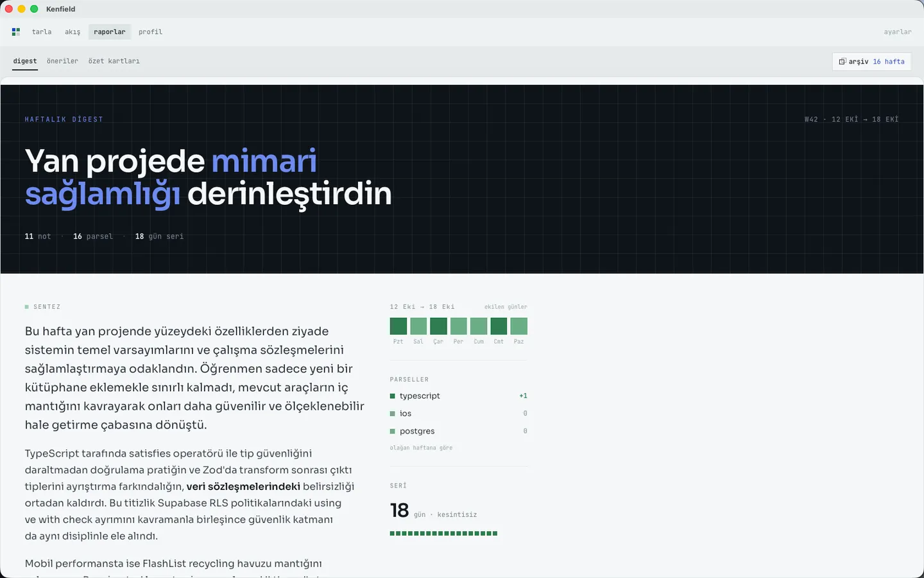Click the Cum day square
This screenshot has height=578, width=924.
479,326
